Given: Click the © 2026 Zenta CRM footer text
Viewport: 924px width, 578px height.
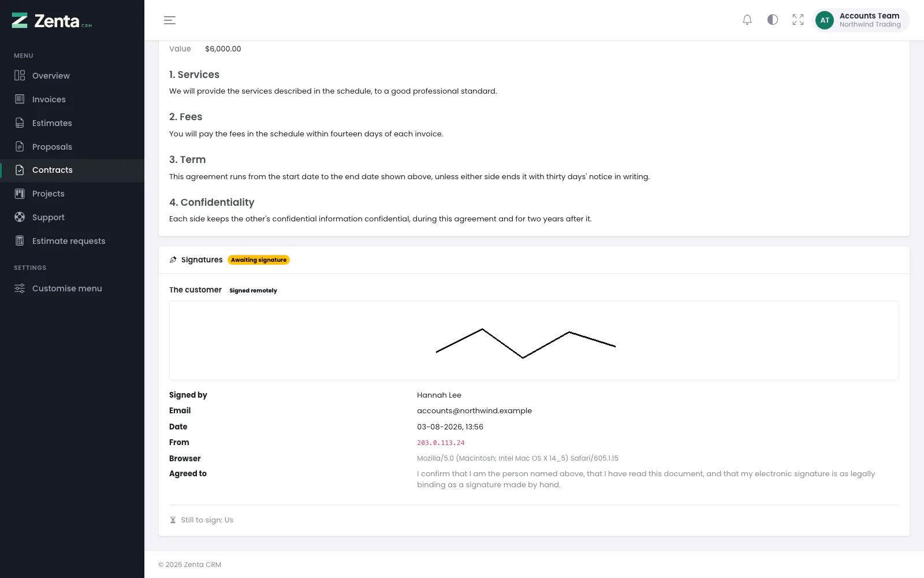Looking at the screenshot, I should point(190,565).
